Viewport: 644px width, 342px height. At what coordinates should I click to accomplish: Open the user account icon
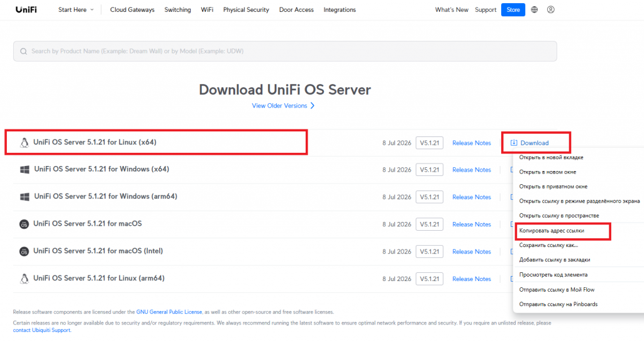point(551,9)
